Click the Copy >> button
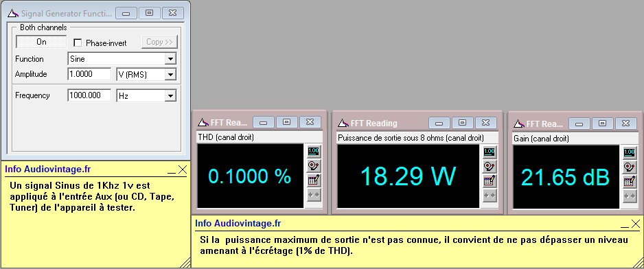 click(159, 42)
